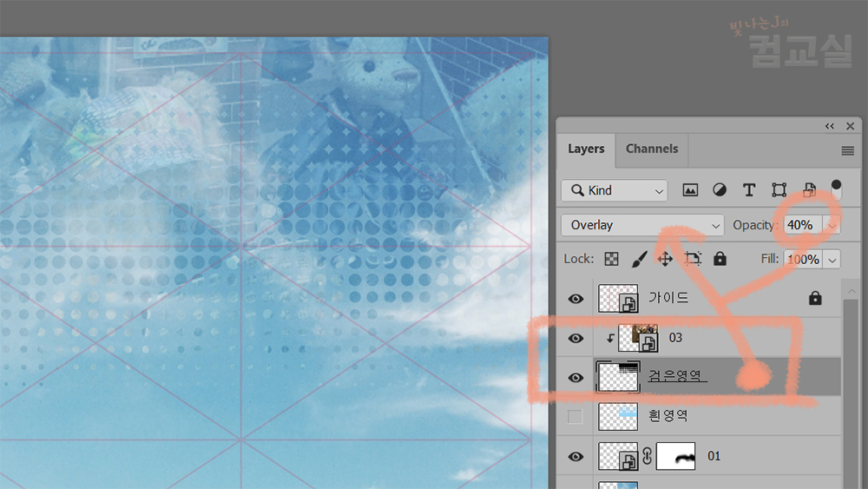Select the 흰영역 layer name
This screenshot has height=489, width=868.
[668, 415]
